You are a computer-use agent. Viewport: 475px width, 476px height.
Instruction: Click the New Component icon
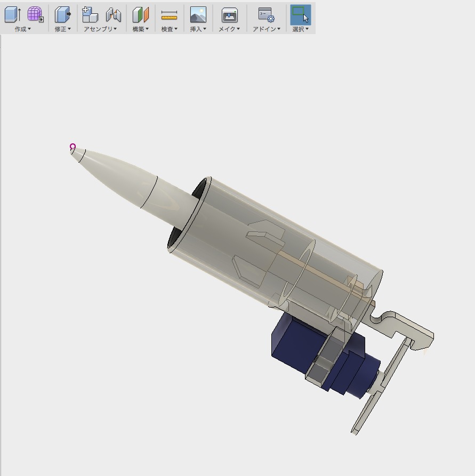(90, 14)
